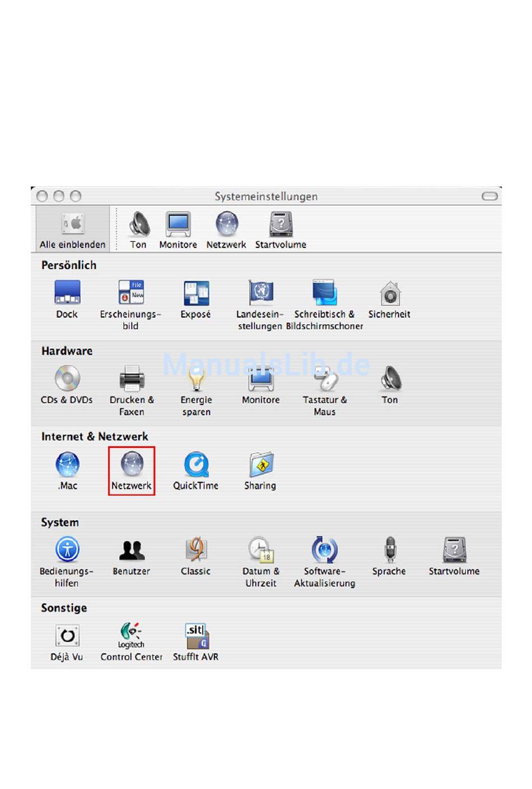Open the Sicherheit preferences
The width and height of the screenshot is (532, 789).
pos(390,300)
